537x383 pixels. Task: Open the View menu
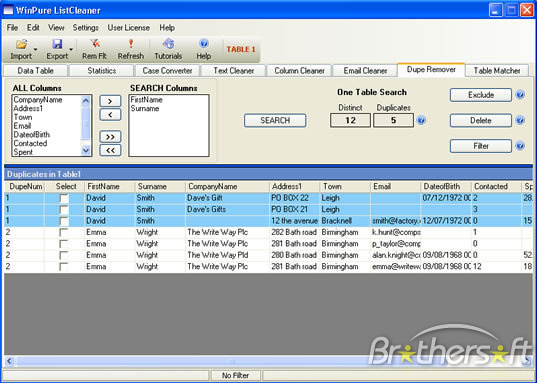coord(56,28)
